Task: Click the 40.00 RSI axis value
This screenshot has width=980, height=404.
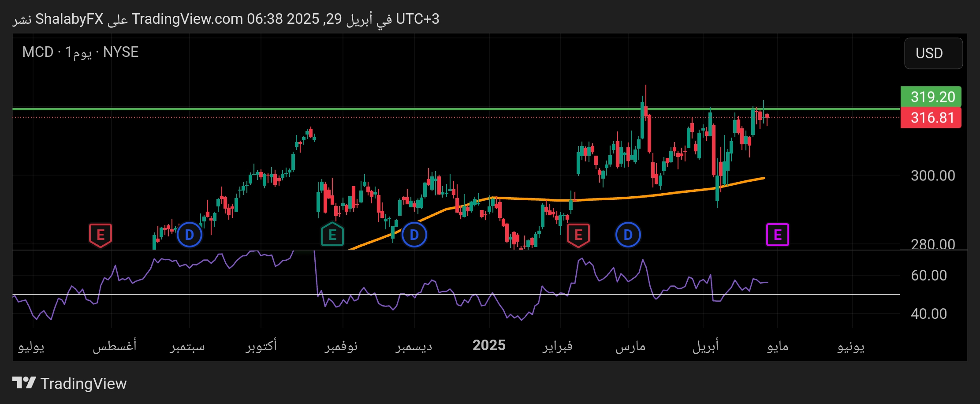Action: (x=929, y=314)
